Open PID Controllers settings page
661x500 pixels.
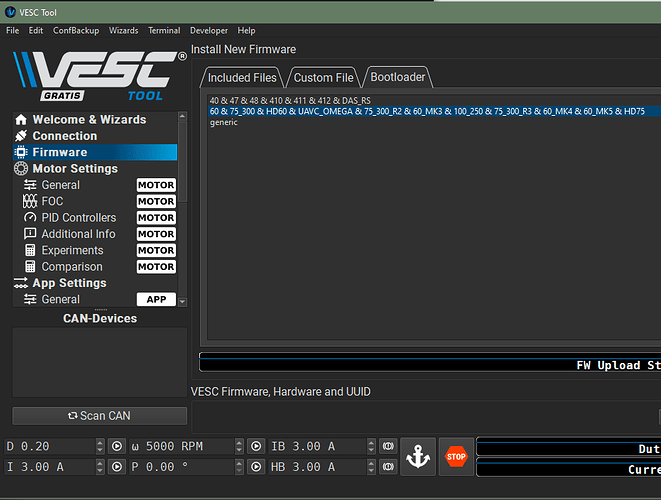[x=78, y=218]
